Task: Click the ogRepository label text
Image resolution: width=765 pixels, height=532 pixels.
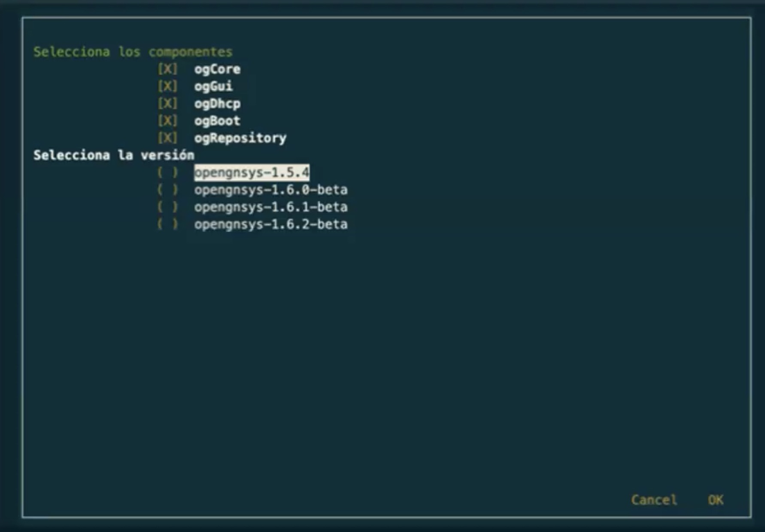Action: click(240, 138)
